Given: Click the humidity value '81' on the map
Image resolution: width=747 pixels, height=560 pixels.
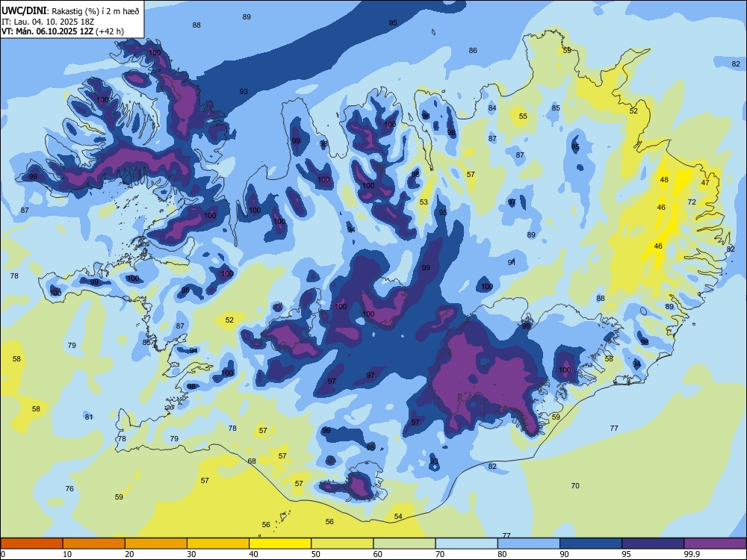Looking at the screenshot, I should [89, 417].
